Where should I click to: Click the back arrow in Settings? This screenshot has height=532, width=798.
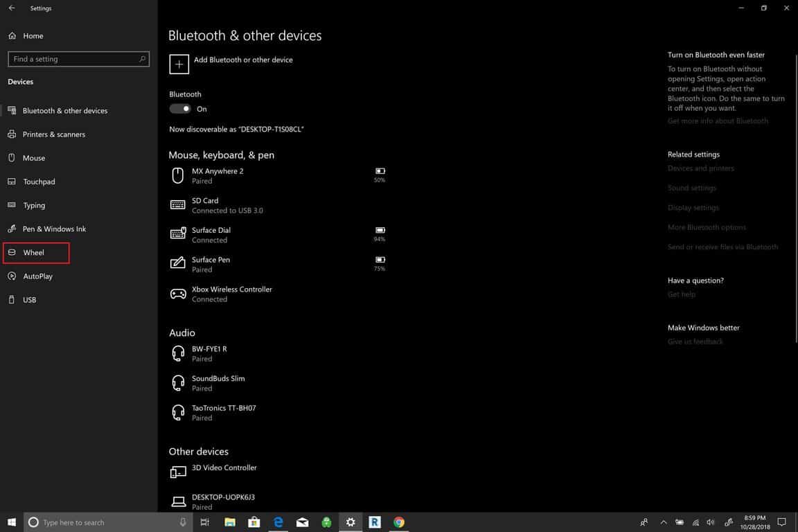click(12, 8)
